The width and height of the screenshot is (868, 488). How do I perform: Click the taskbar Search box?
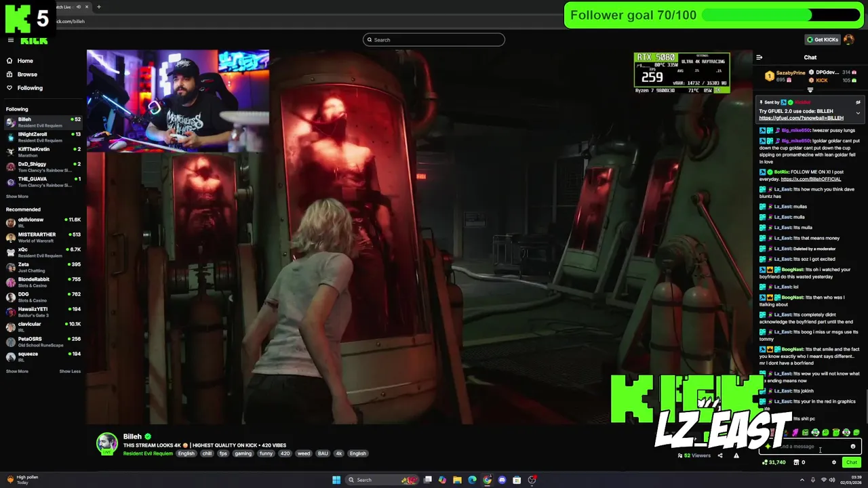pos(382,480)
